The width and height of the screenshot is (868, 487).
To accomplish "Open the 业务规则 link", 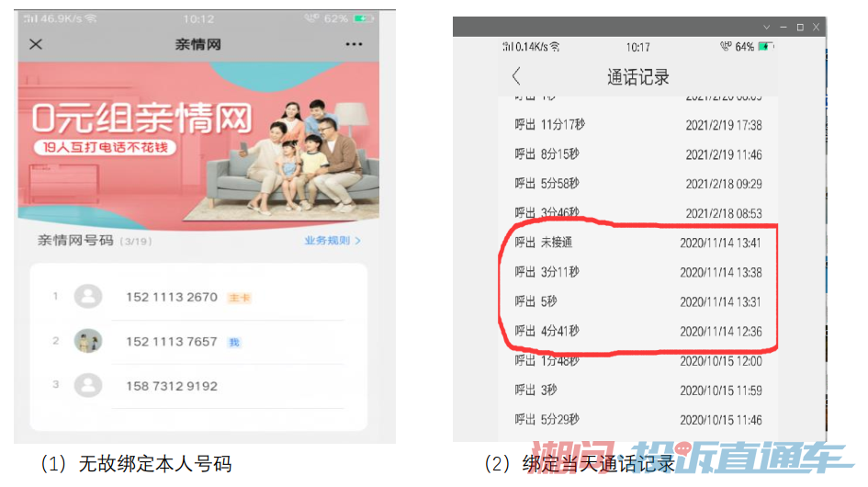I will coord(327,241).
